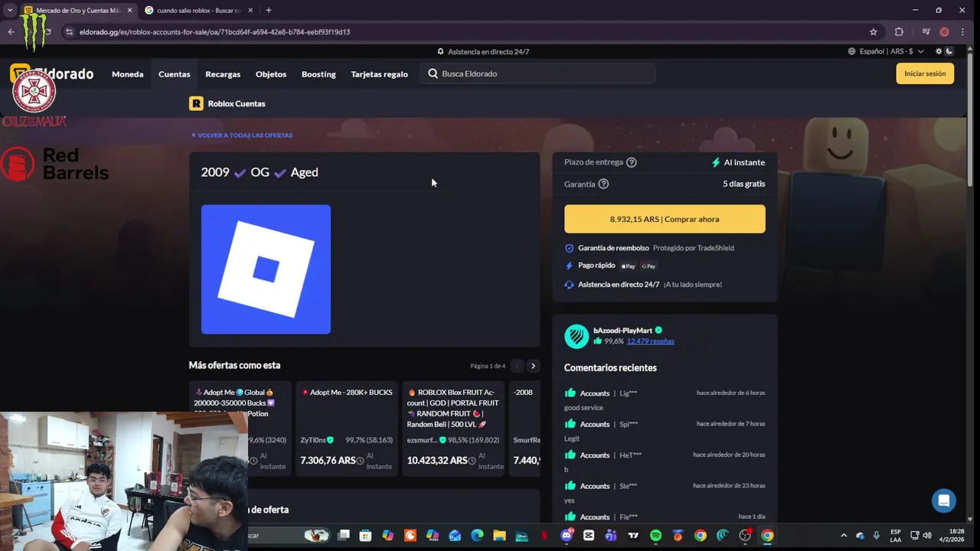Click the '2009 OG Aged' offer title

click(x=260, y=172)
